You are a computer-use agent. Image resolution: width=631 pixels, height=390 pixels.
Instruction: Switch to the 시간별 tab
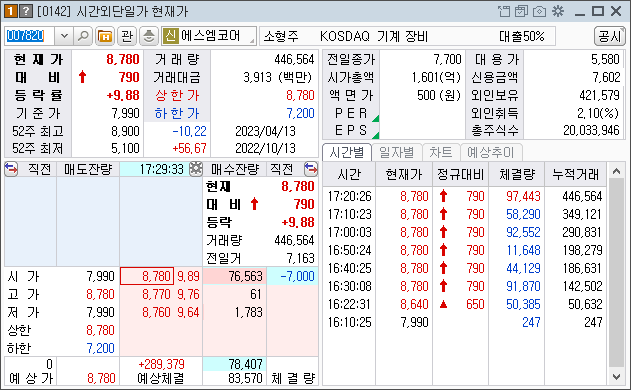click(347, 153)
